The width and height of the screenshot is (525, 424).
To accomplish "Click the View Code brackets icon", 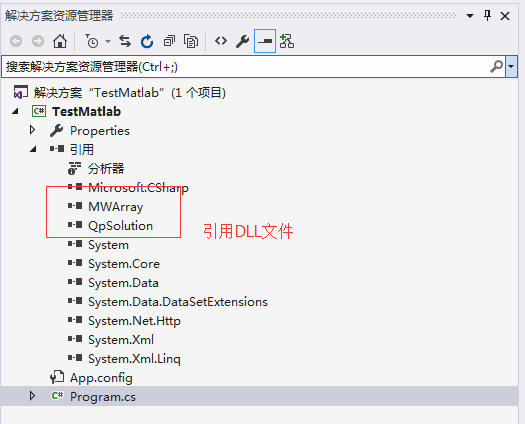I will tap(221, 41).
